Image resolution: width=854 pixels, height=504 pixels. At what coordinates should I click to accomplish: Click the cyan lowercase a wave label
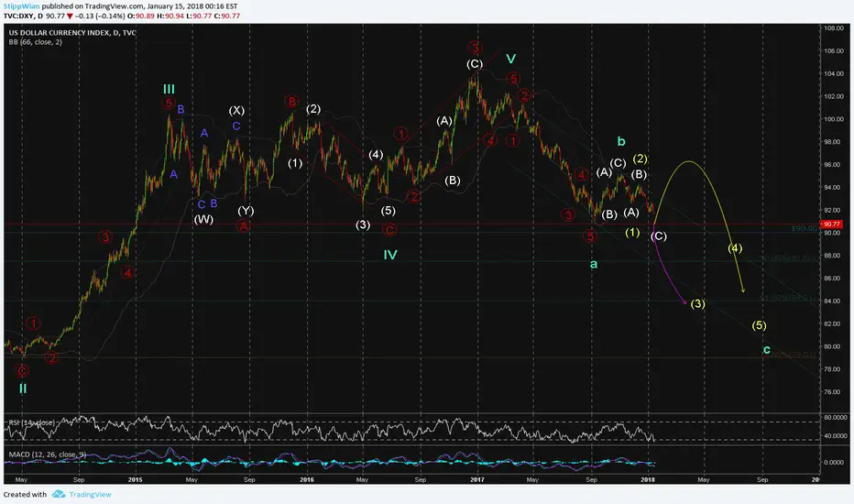pyautogui.click(x=594, y=264)
